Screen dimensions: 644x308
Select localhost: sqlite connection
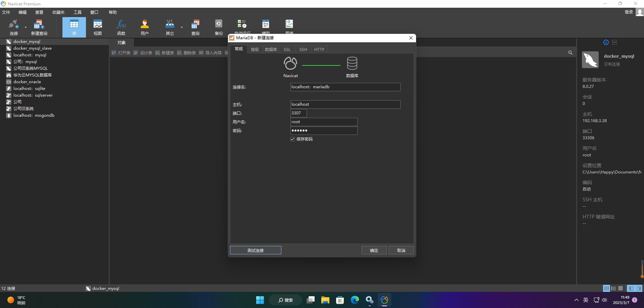tap(29, 89)
